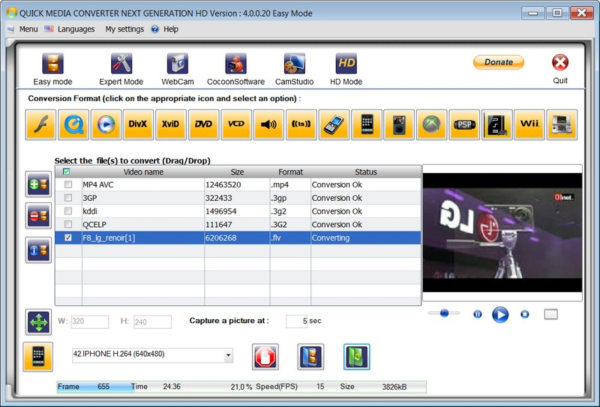600x407 pixels.
Task: Select the DivX conversion format
Action: pyautogui.click(x=137, y=125)
